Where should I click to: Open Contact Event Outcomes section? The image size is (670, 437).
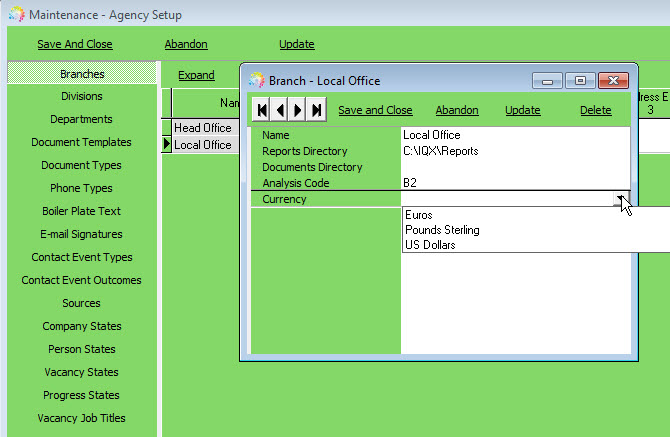pos(81,280)
